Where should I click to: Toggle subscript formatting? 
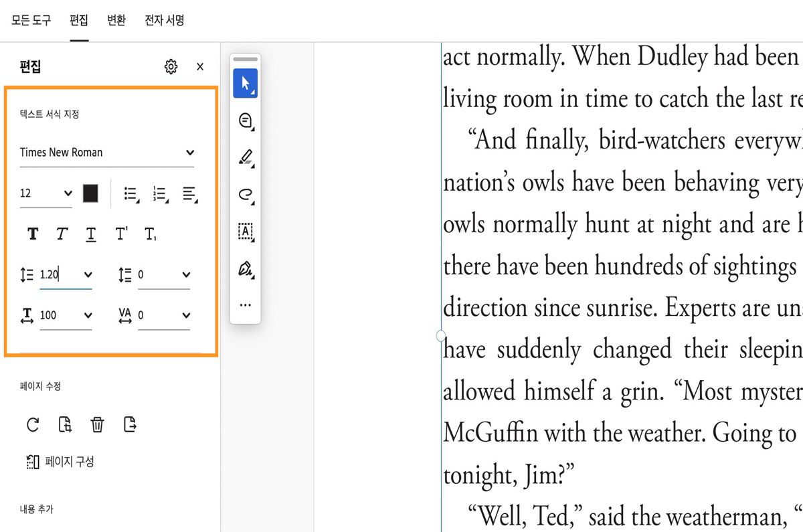click(x=151, y=234)
